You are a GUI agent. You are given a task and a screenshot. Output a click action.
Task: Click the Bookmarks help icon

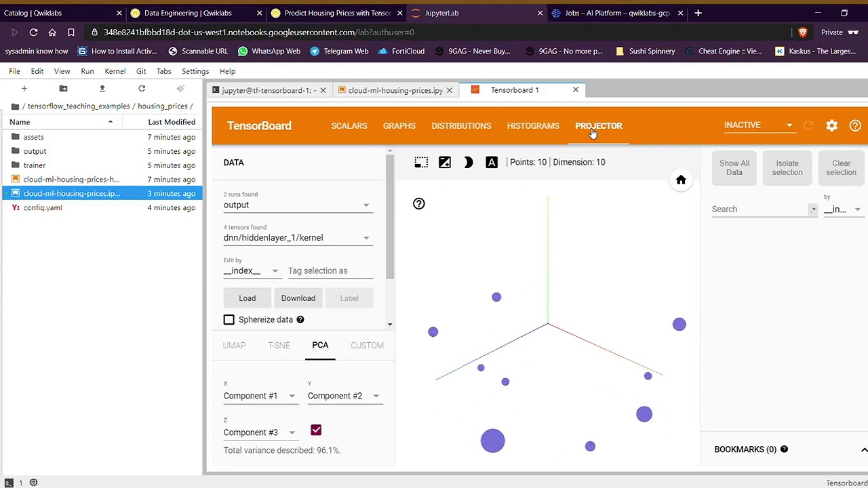(784, 449)
